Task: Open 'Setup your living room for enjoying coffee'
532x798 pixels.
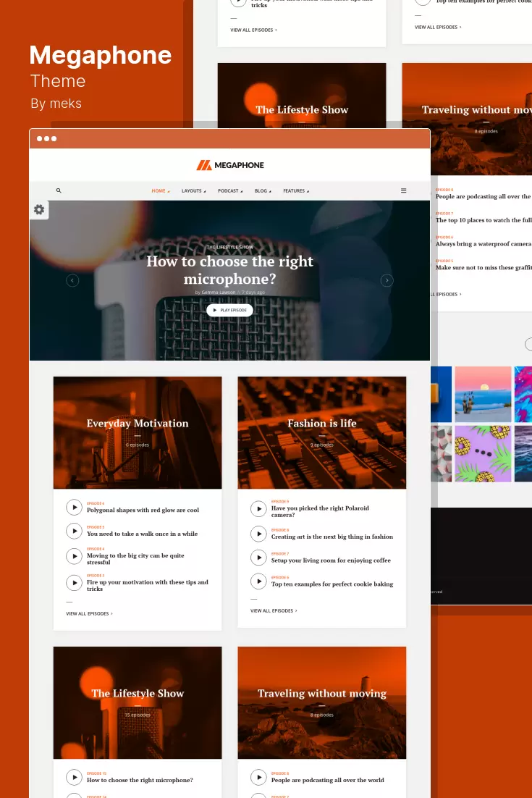Action: [x=331, y=560]
